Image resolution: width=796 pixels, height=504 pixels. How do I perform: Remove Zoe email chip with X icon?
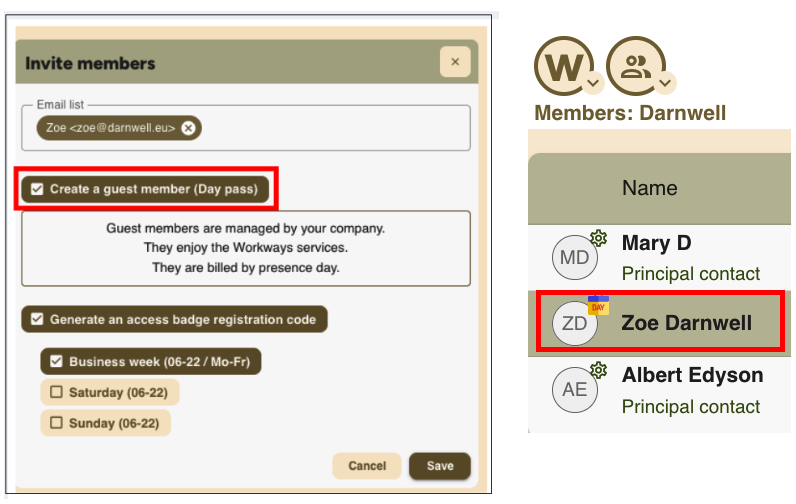pos(188,127)
